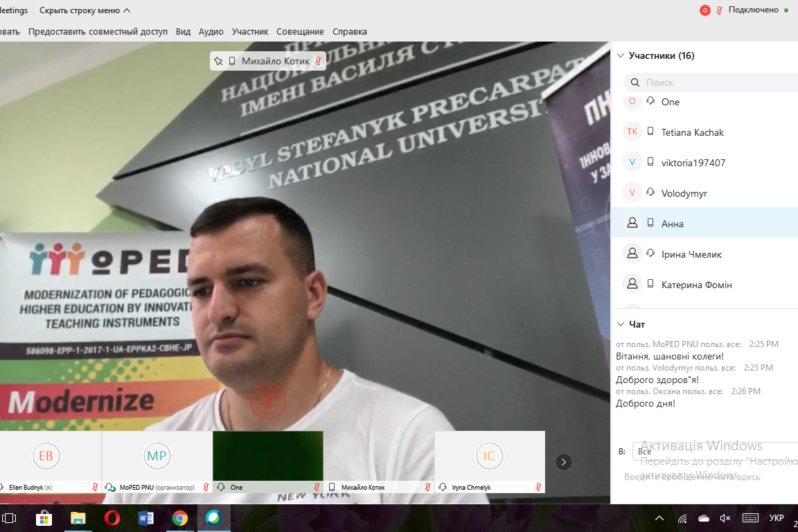Click the pin icon beside Михайло Котик's name
The height and width of the screenshot is (532, 798).
218,61
